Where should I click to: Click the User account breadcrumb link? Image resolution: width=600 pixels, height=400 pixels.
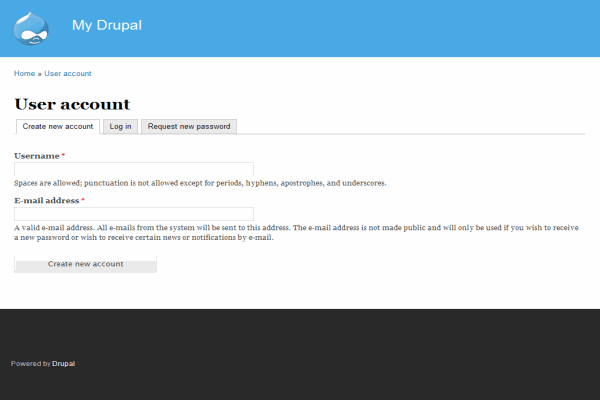[x=68, y=74]
